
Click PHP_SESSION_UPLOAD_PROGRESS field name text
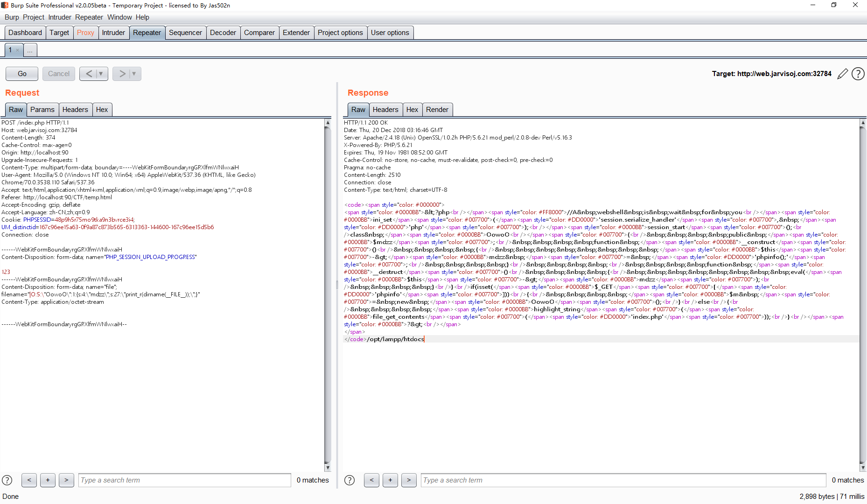click(x=150, y=257)
